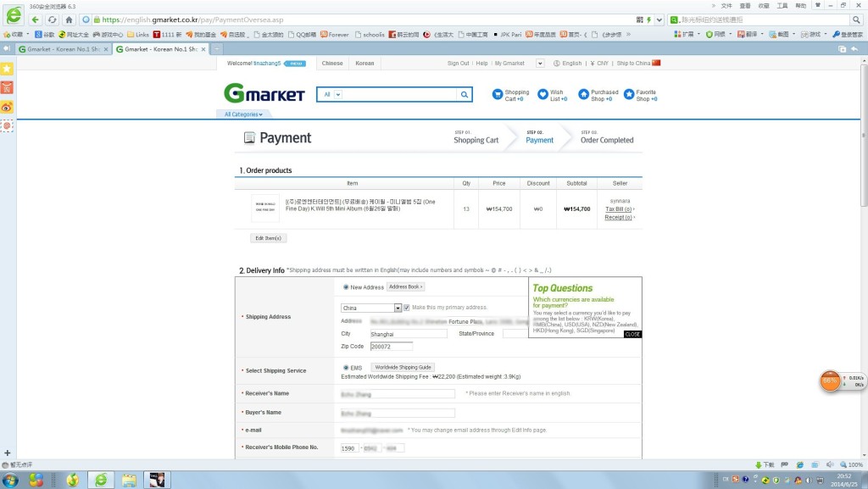Click the Weibo eye sidebar icon
The width and height of the screenshot is (868, 489).
tap(7, 107)
